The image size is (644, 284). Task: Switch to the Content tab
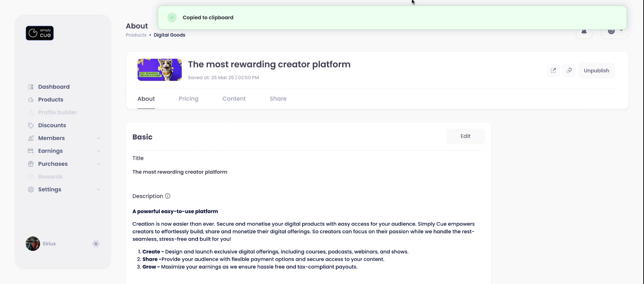click(x=234, y=99)
